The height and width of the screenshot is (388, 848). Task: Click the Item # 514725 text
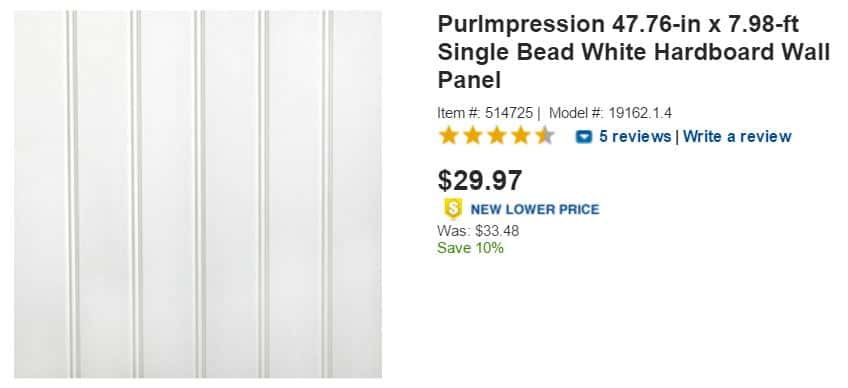[488, 113]
